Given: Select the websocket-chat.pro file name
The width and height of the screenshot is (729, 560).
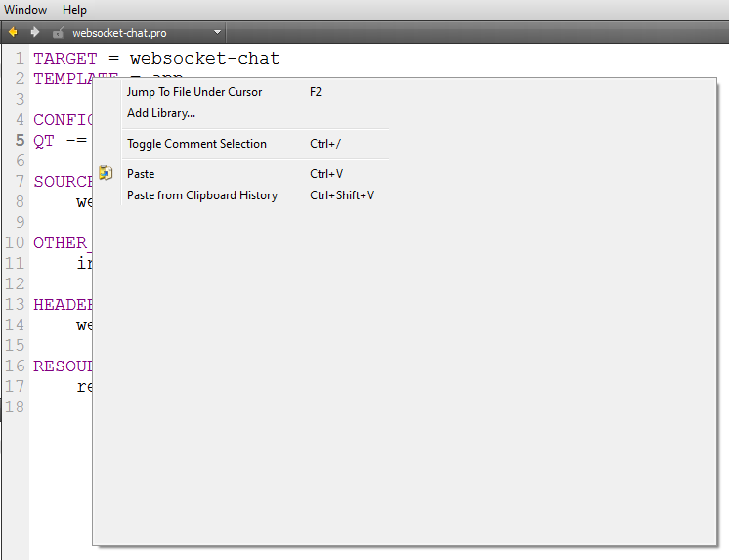Looking at the screenshot, I should (119, 33).
